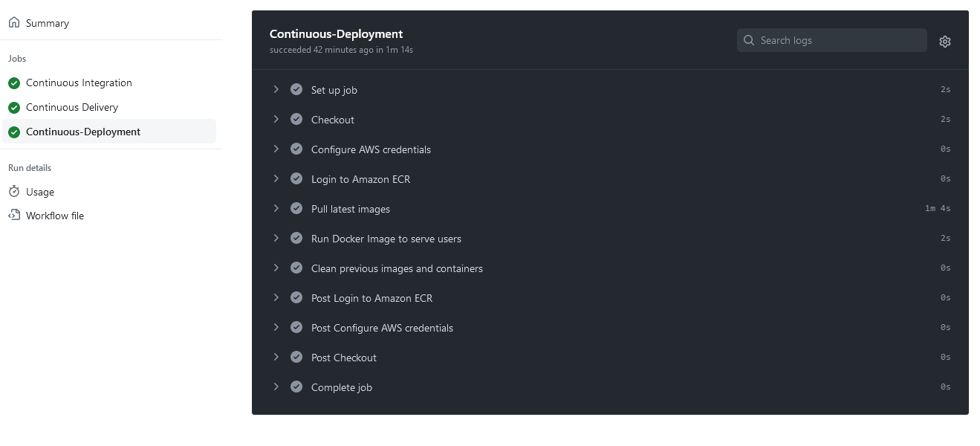This screenshot has height=446, width=980.
Task: Select the Continuous-Deployment job
Action: tap(82, 132)
